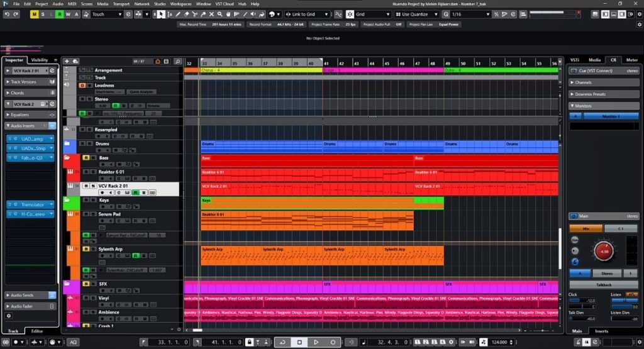Expand the Channels section in Control Room
This screenshot has height=349, width=644.
coord(604,82)
